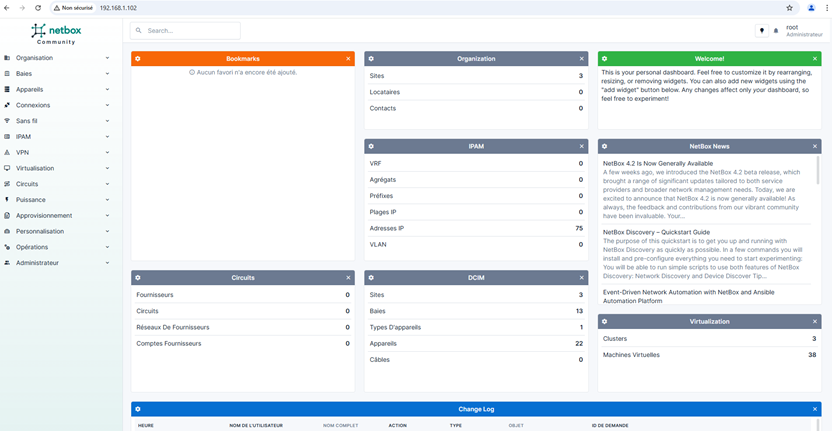The height and width of the screenshot is (431, 832).
Task: Remove the Organization widget with its X
Action: coord(582,58)
